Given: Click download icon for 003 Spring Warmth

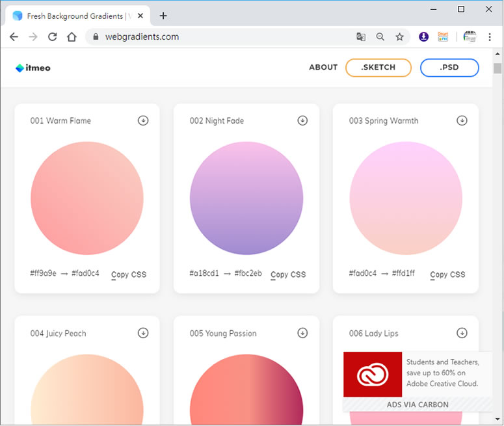Looking at the screenshot, I should click(x=462, y=120).
